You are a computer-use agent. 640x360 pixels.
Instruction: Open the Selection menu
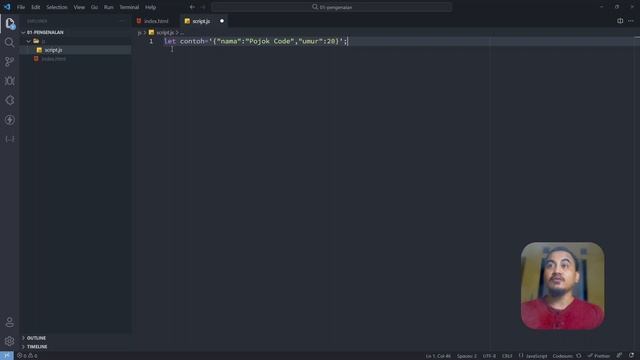(57, 7)
